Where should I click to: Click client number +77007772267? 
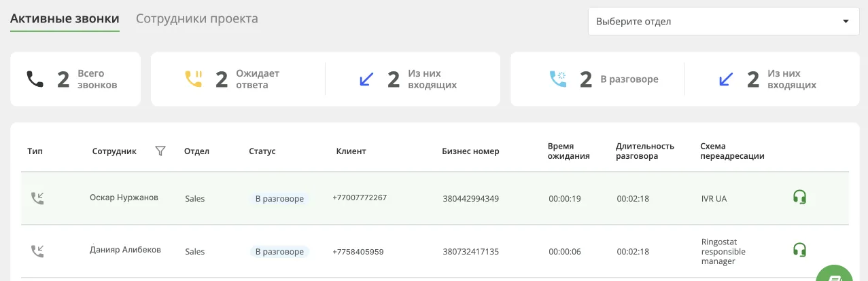360,198
